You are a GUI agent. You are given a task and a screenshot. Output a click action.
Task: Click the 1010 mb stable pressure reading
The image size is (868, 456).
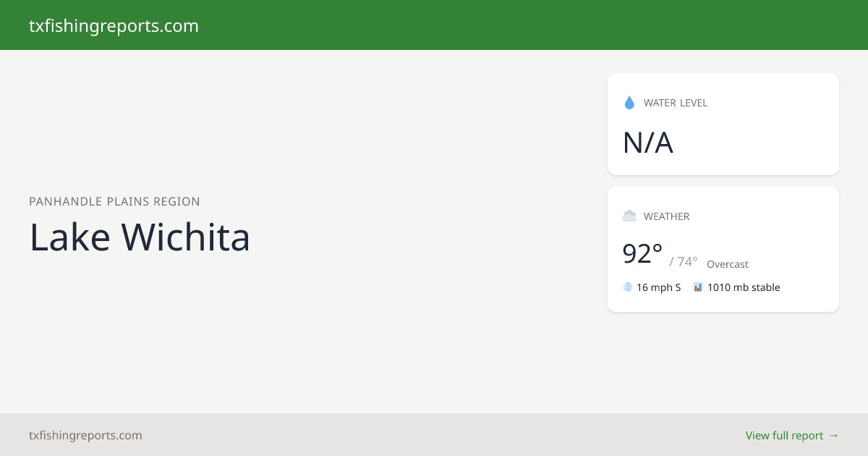pyautogui.click(x=744, y=287)
